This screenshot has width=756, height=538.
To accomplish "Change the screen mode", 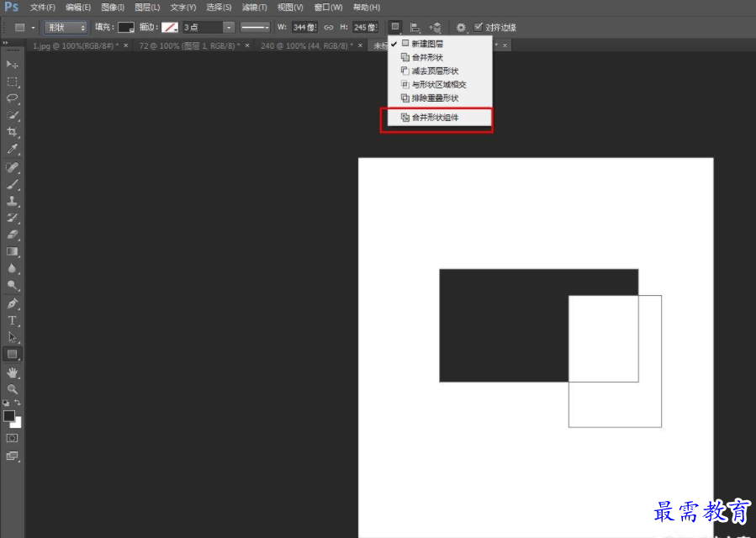I will click(x=12, y=456).
